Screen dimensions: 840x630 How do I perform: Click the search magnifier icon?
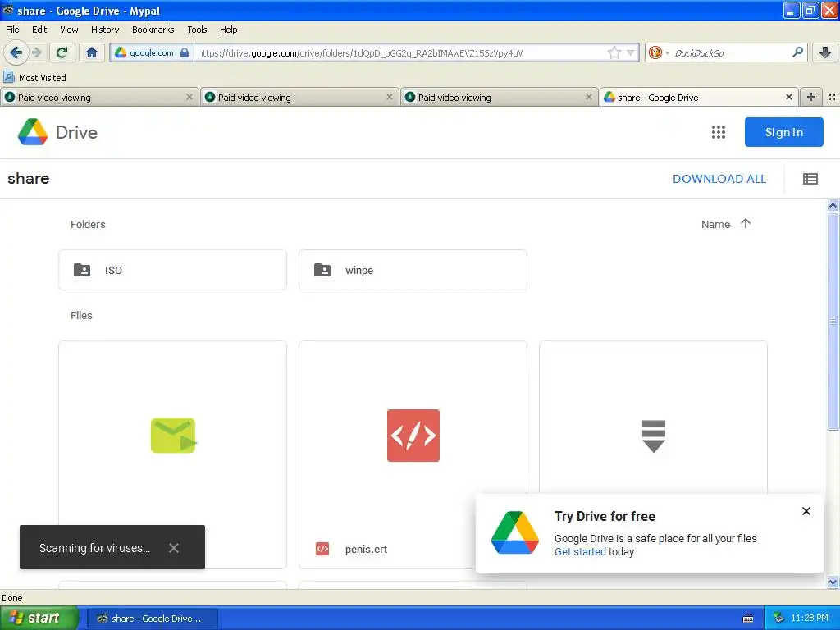pyautogui.click(x=797, y=52)
